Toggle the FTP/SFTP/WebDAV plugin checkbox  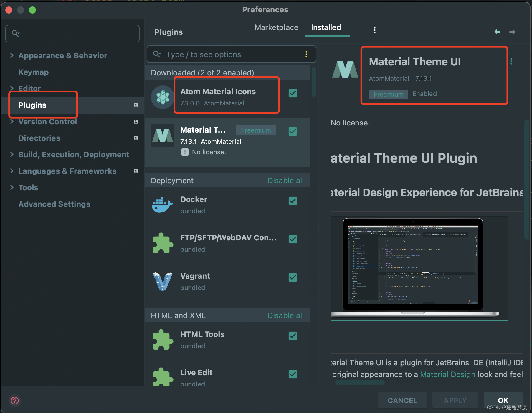293,239
